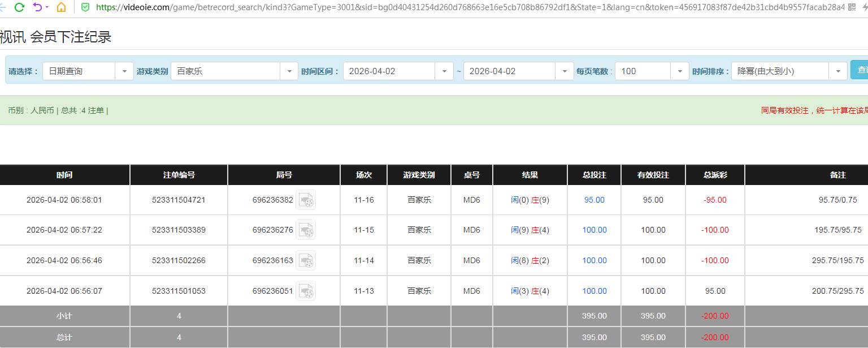The width and height of the screenshot is (868, 348).
Task: Refresh the current page
Action: click(19, 8)
